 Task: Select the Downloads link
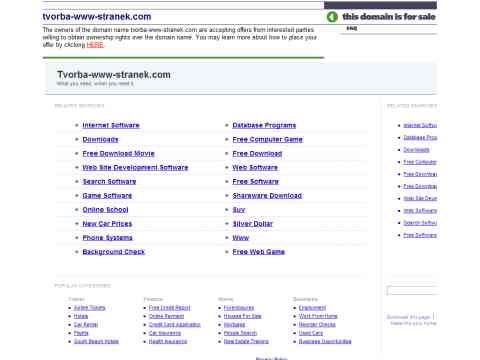pos(100,139)
